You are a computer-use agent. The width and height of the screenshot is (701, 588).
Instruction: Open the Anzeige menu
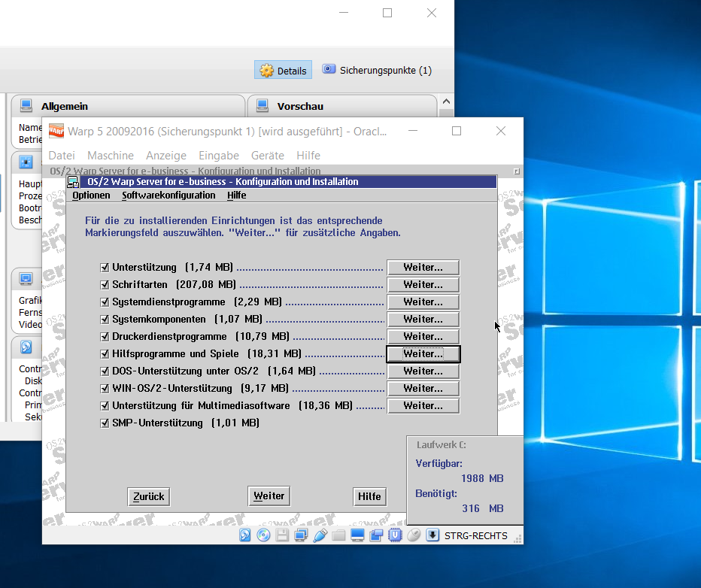click(166, 156)
